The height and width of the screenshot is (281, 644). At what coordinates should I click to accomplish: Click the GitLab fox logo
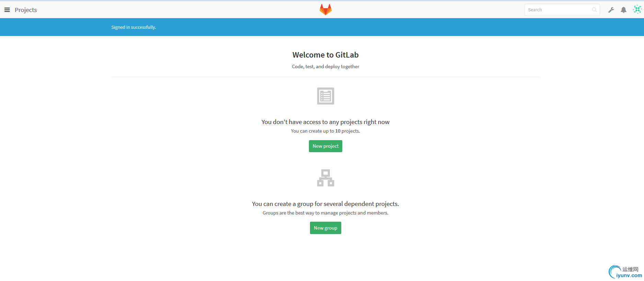pyautogui.click(x=325, y=10)
